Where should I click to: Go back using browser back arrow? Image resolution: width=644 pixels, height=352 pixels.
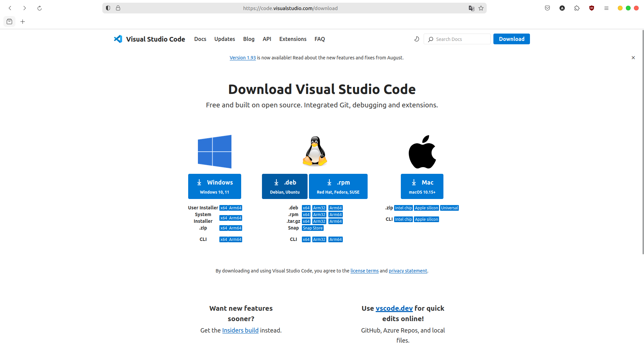(10, 8)
